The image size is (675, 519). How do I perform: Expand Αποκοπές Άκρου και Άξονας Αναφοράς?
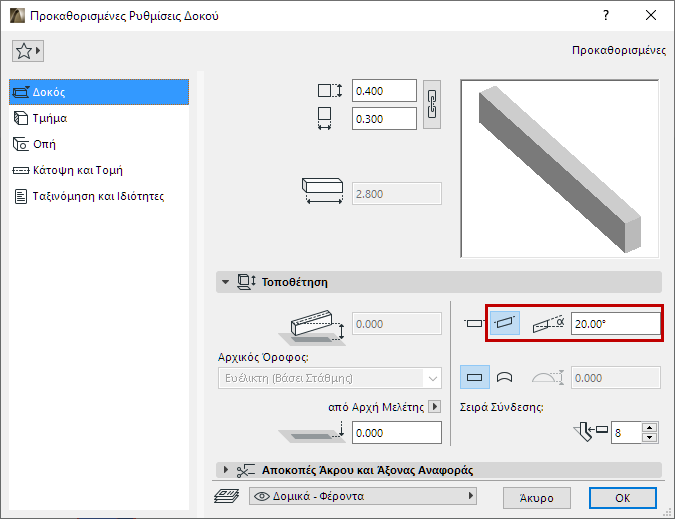[226, 470]
